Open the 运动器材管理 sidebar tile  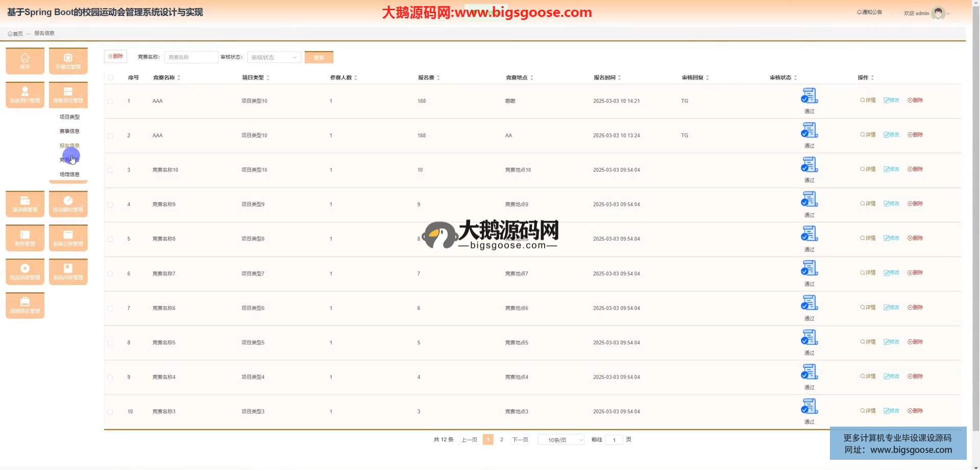pyautogui.click(x=68, y=204)
